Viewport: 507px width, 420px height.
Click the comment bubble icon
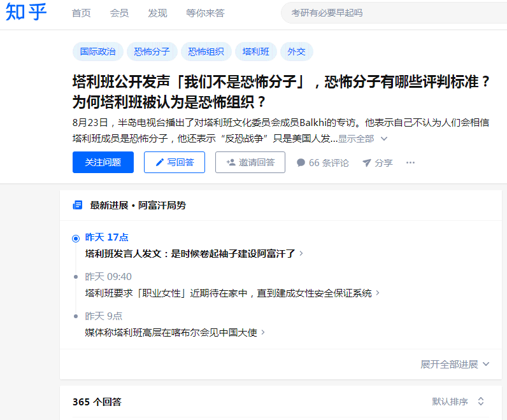pos(301,162)
